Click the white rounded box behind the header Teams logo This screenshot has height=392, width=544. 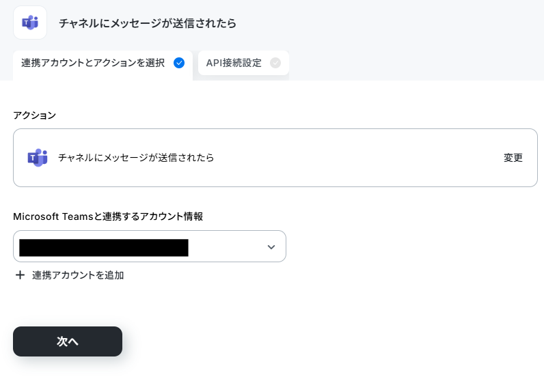click(30, 23)
